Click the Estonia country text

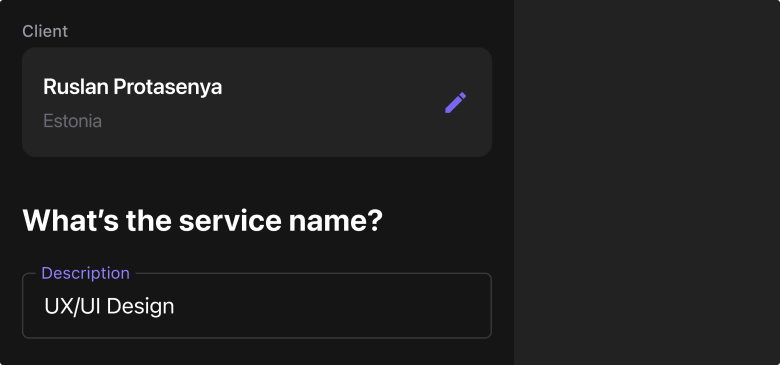pos(73,121)
